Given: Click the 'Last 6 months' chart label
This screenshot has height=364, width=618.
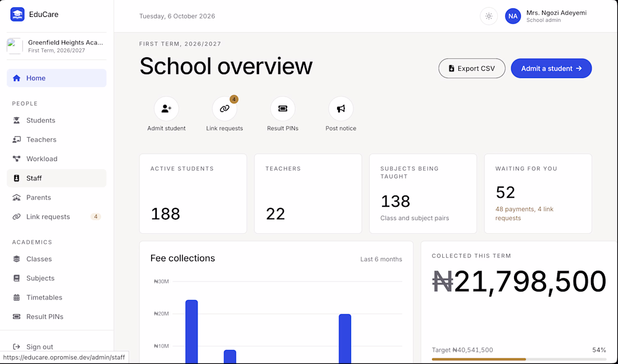Looking at the screenshot, I should [x=381, y=259].
